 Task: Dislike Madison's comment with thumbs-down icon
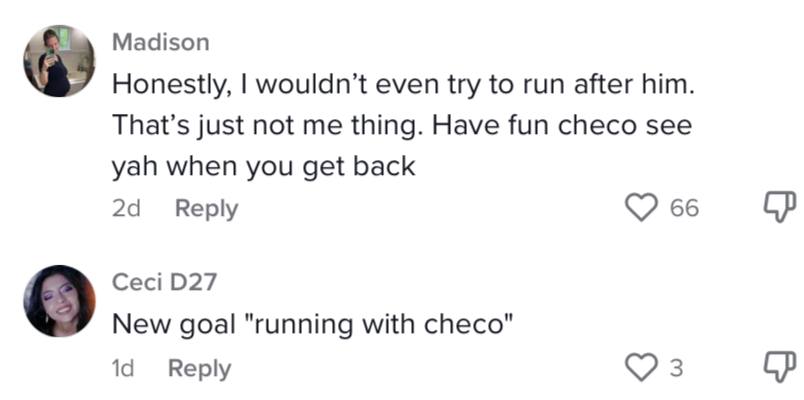[x=779, y=207]
